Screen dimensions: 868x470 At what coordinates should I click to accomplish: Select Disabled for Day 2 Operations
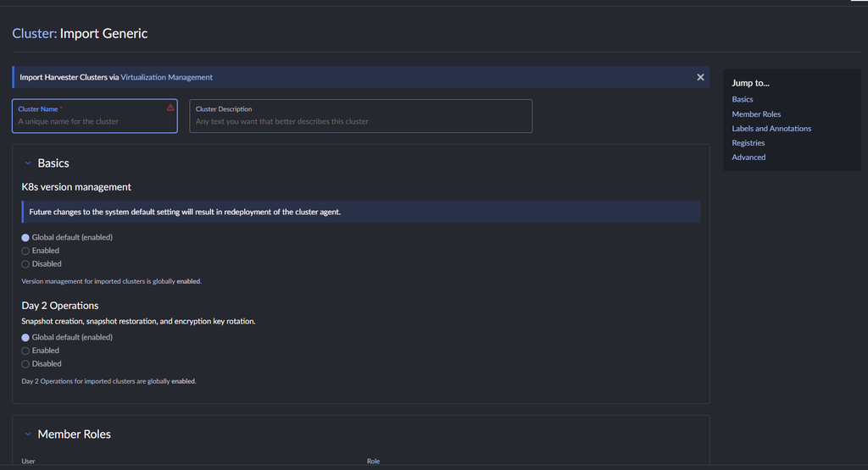25,364
